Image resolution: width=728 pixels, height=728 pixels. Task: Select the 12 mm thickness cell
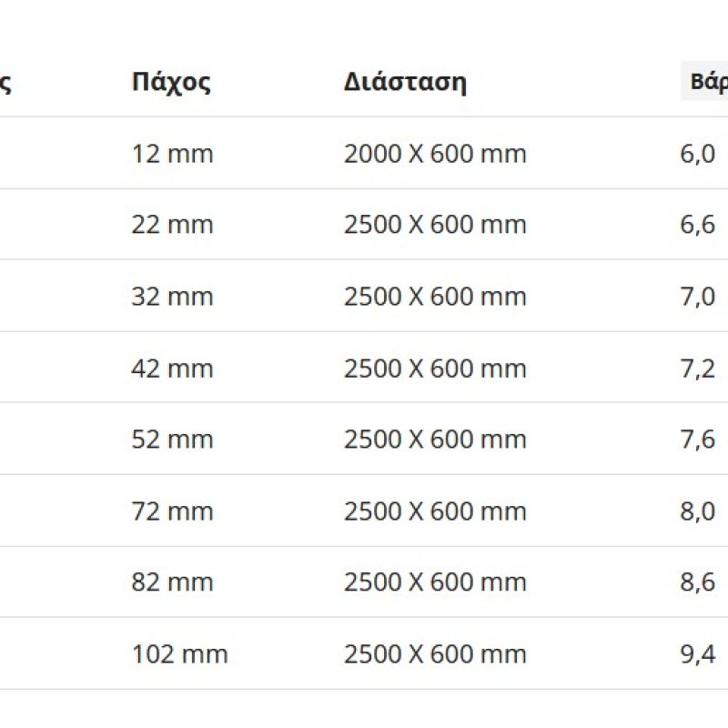[x=172, y=154]
